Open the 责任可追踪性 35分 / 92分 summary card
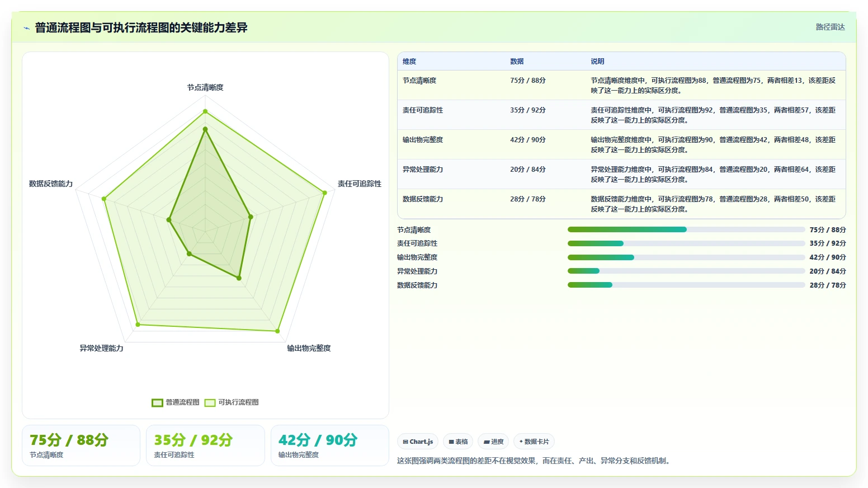Screen dimensions: 868x488 click(x=205, y=445)
